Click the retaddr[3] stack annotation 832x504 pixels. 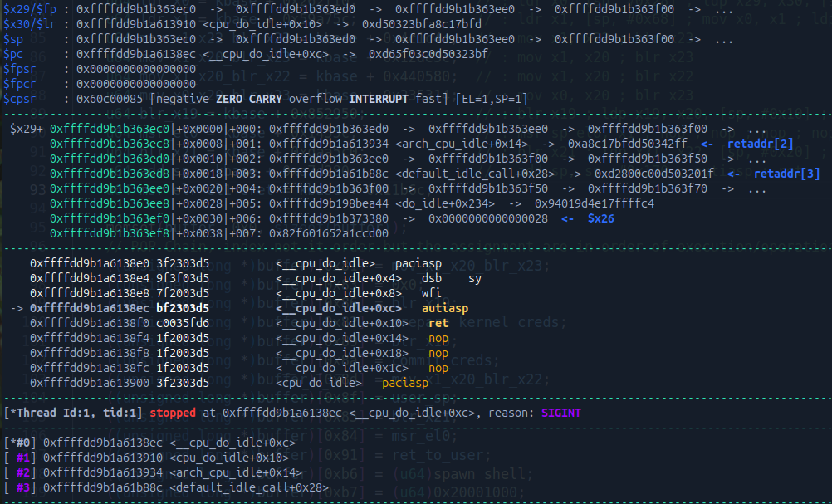[x=787, y=174]
